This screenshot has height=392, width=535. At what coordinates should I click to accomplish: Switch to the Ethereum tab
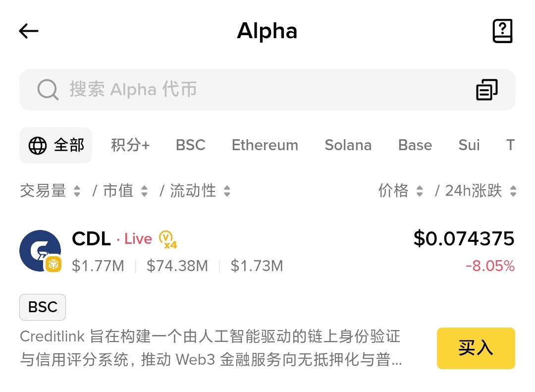point(265,145)
